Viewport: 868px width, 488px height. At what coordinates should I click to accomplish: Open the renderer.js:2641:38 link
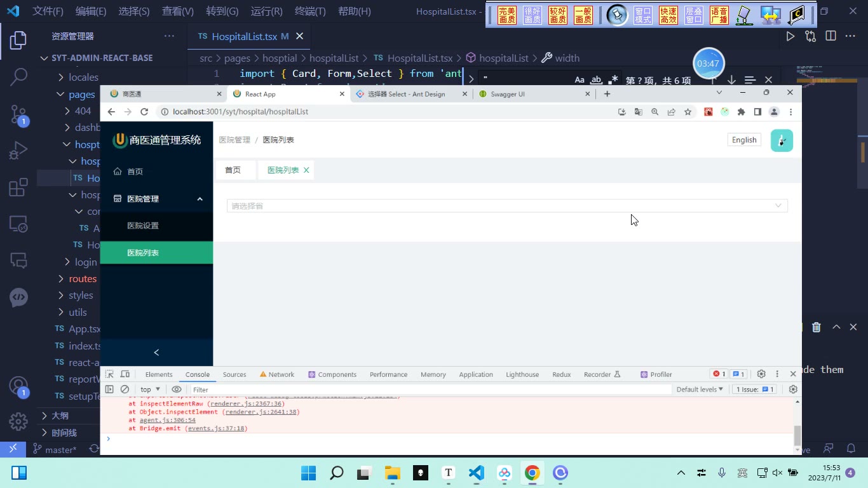(262, 412)
